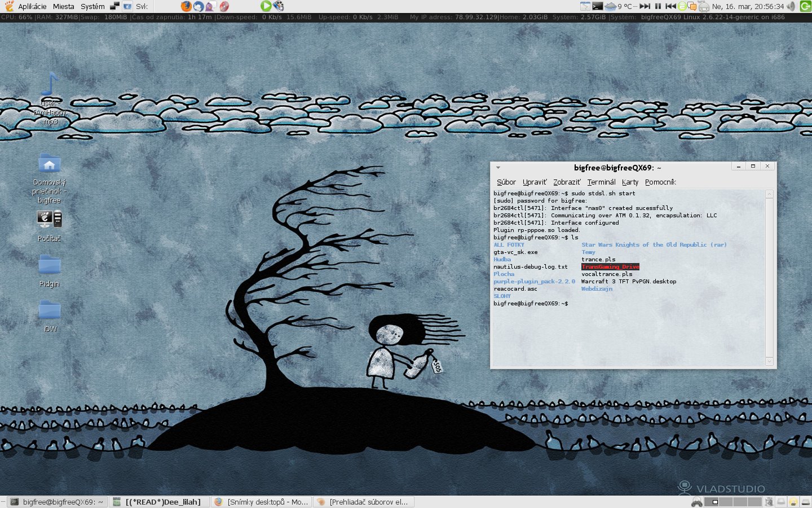Click the rightmost dark drive icon bottom panel

tap(805, 502)
